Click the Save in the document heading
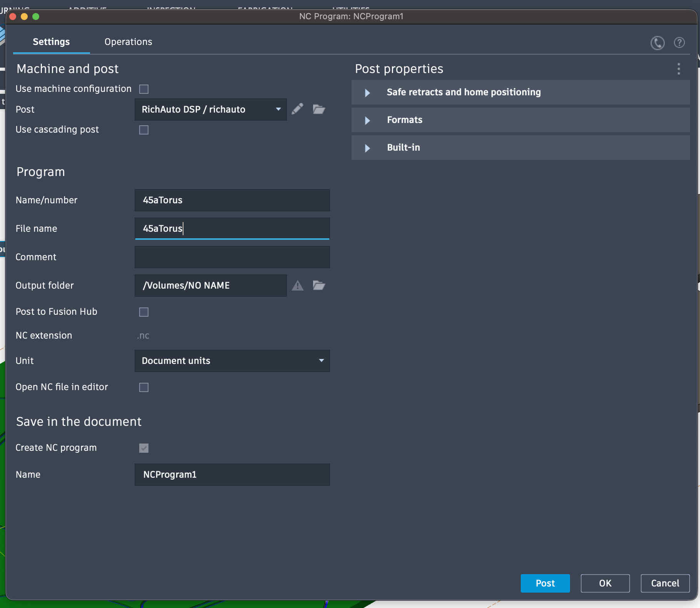Screen dimensions: 700x608 click(x=79, y=422)
